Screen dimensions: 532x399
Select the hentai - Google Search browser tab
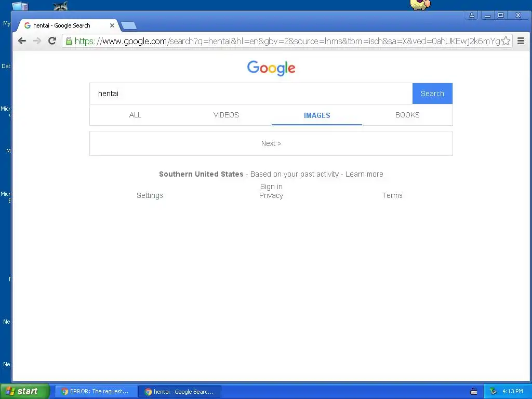click(68, 25)
